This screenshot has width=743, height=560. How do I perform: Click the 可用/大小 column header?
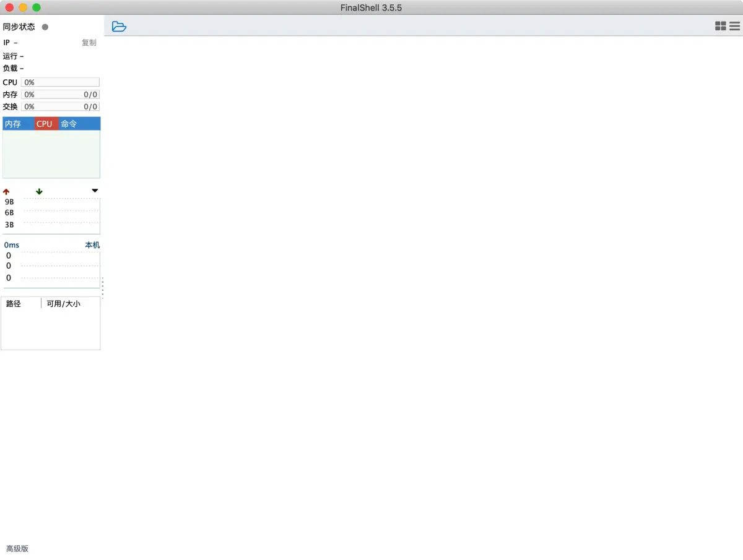coord(63,303)
